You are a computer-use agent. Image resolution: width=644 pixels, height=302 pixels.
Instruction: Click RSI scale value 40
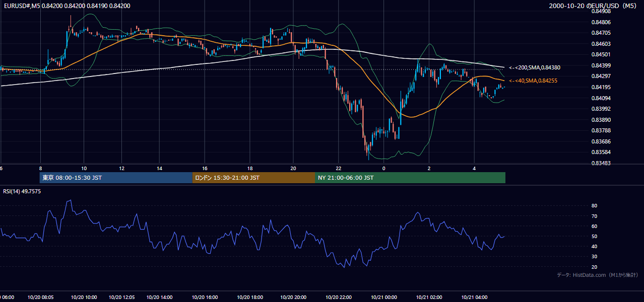point(594,247)
